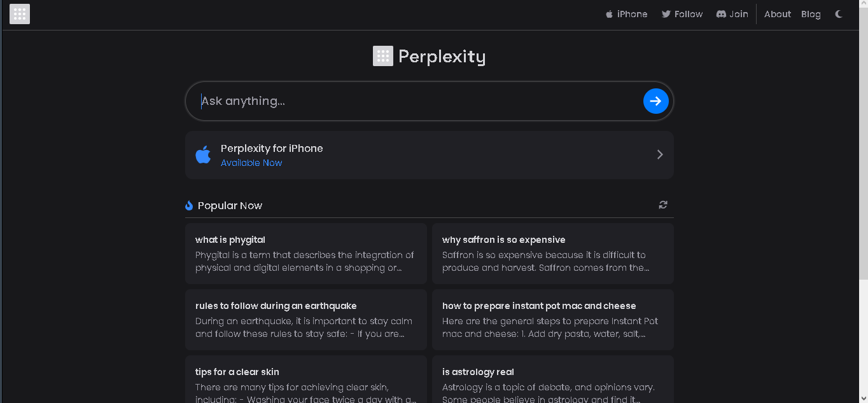868x403 pixels.
Task: Click the flame icon beside Popular Now
Action: (x=189, y=205)
